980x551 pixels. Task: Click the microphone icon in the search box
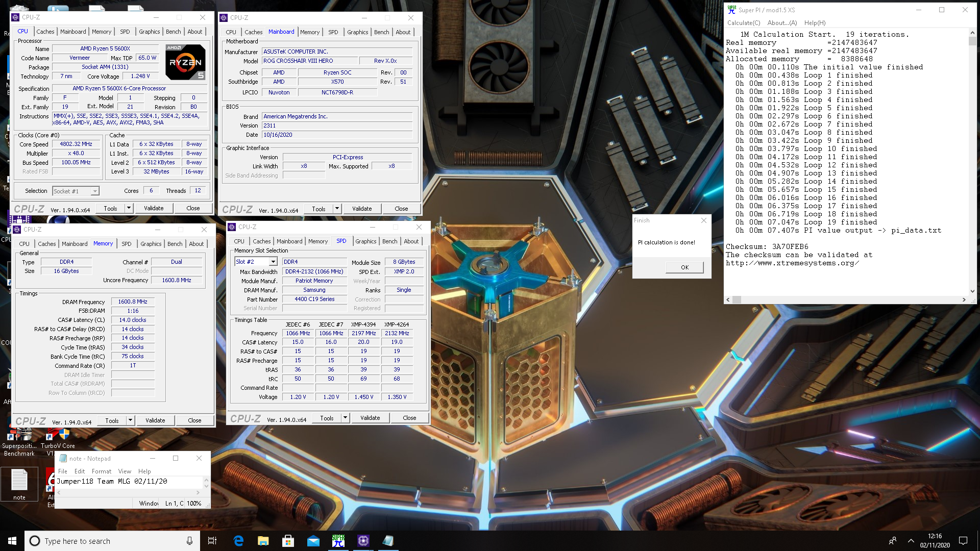coord(189,541)
